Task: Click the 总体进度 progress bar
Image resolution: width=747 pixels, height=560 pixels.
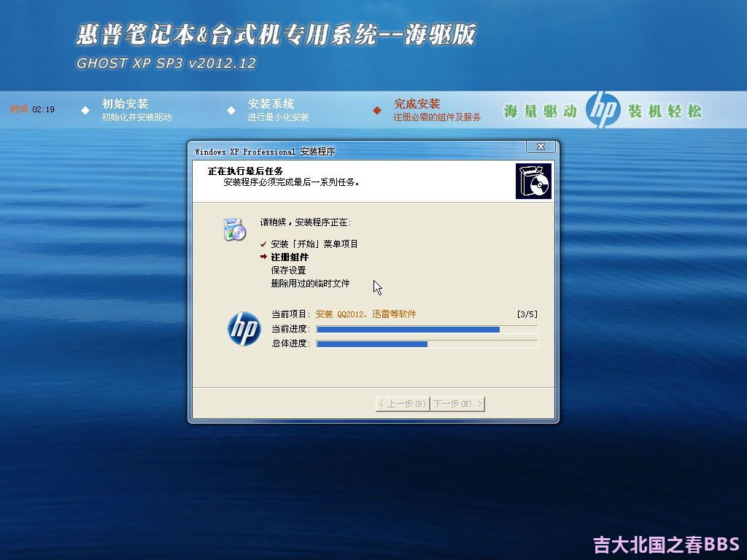Action: point(427,344)
